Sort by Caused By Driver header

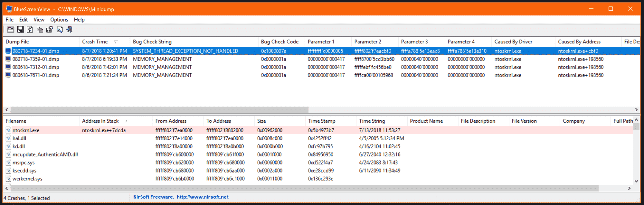[524, 42]
